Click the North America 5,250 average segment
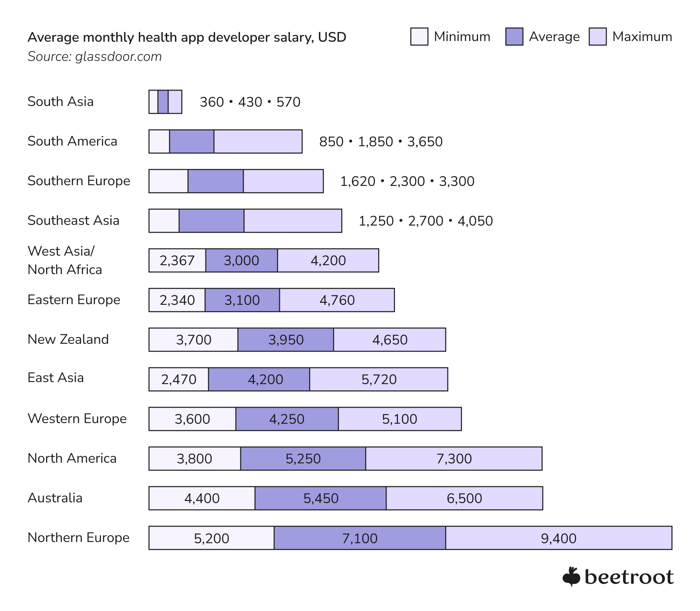The height and width of the screenshot is (611, 700). (x=303, y=459)
